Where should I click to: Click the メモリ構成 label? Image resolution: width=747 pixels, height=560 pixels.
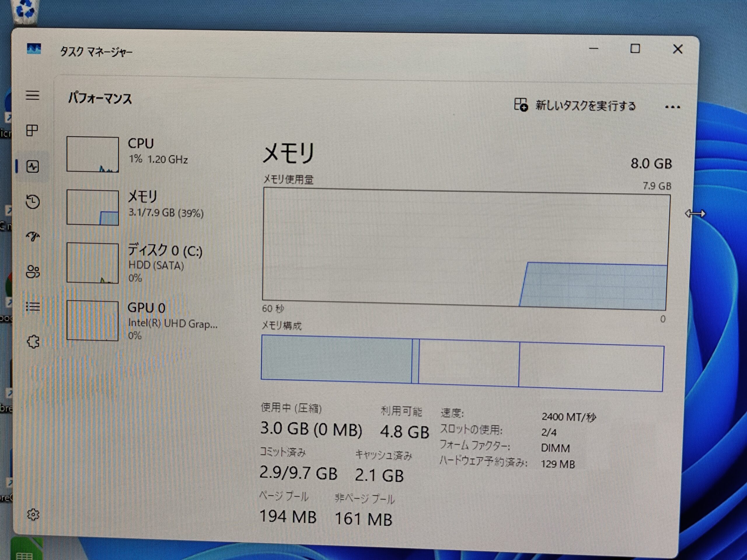(x=281, y=325)
